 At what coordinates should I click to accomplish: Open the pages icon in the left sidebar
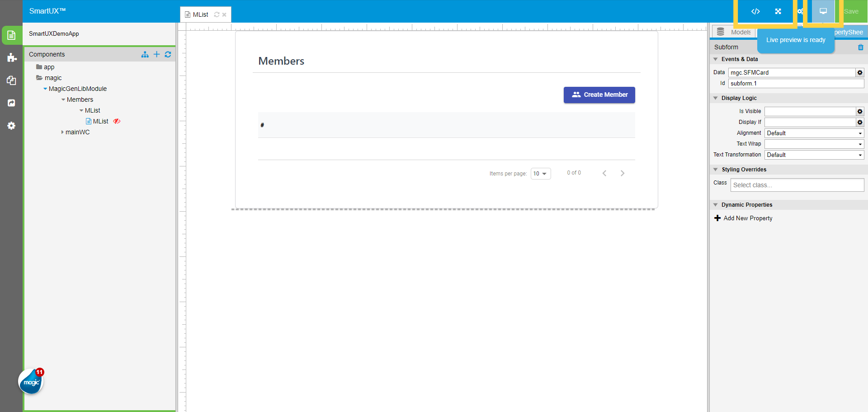(11, 35)
